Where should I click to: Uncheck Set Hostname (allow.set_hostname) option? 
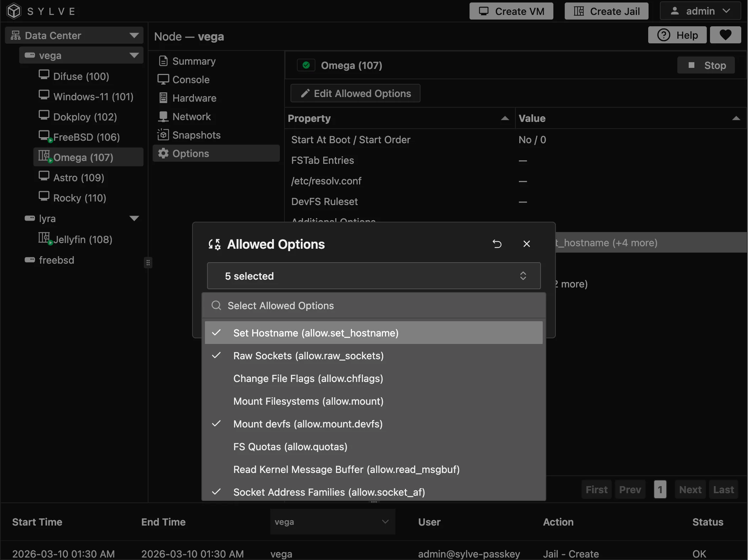tap(315, 333)
